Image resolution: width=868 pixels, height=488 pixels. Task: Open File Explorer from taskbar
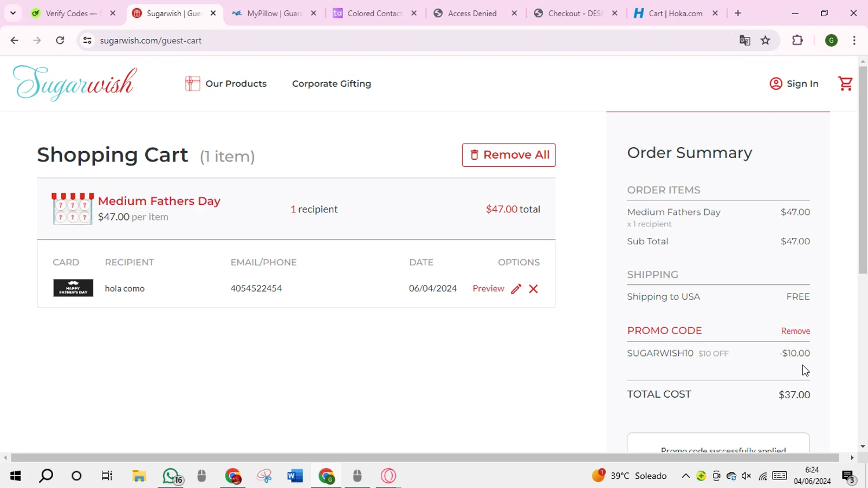(139, 476)
